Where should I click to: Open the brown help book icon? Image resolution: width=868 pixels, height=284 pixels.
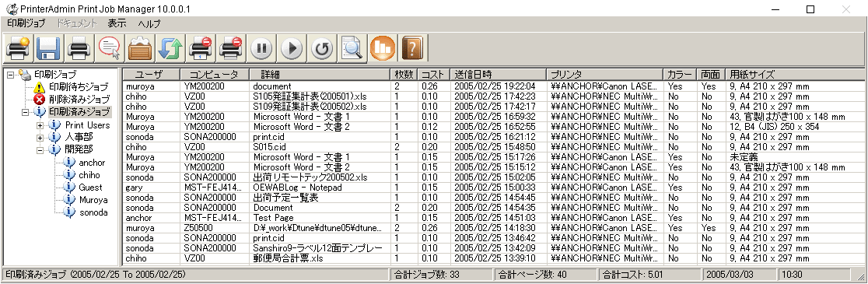412,48
